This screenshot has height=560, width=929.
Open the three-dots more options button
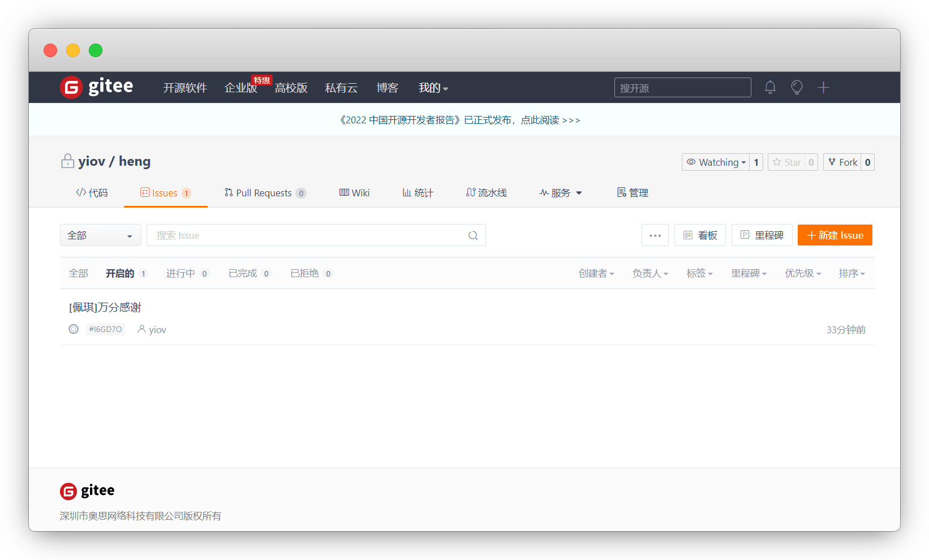point(655,235)
